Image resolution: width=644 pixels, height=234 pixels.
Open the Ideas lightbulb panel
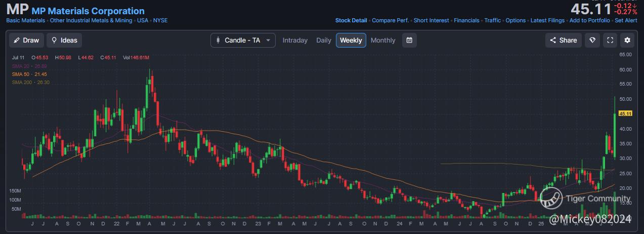point(64,40)
